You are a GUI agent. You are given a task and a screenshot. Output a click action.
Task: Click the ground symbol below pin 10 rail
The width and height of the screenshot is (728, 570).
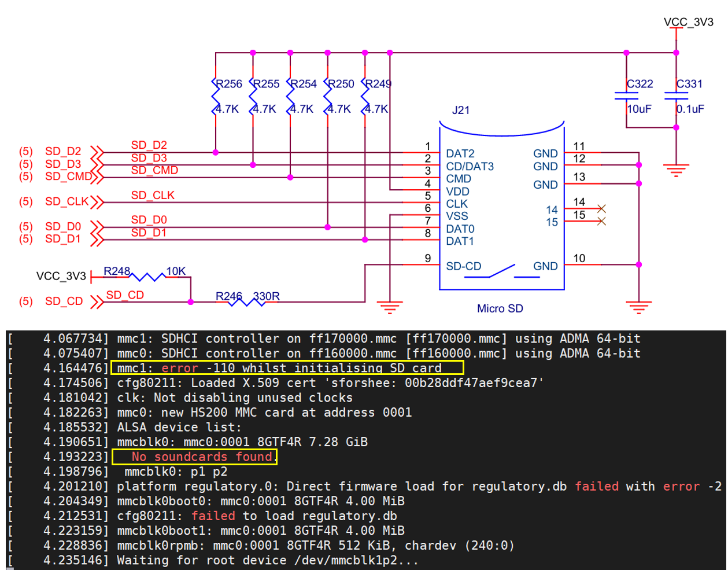pos(639,307)
